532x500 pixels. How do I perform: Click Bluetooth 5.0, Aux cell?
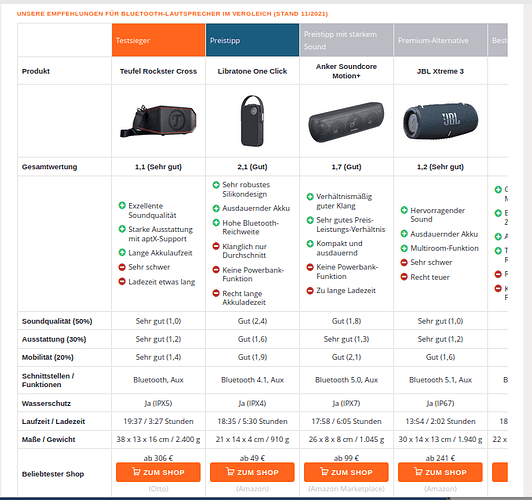346,380
